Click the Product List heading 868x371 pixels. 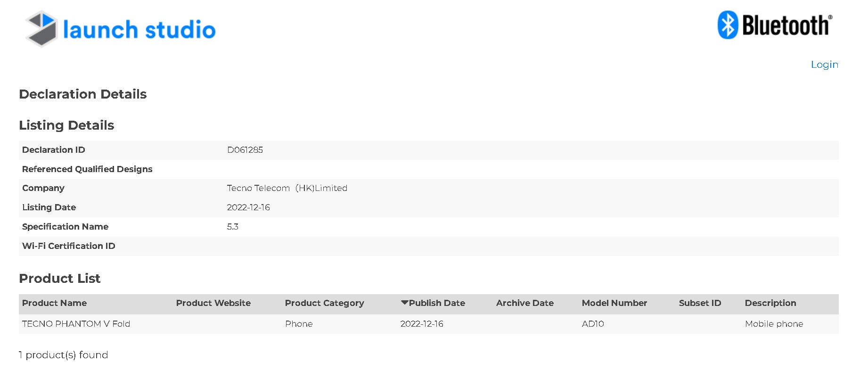pyautogui.click(x=60, y=279)
